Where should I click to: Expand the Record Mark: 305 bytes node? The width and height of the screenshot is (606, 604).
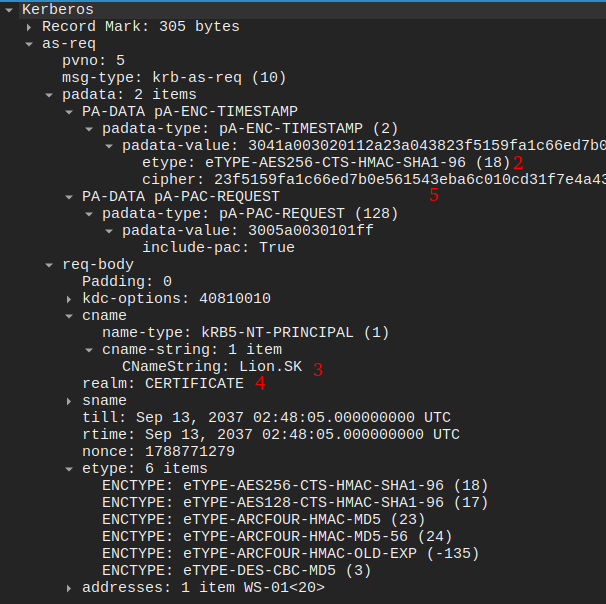(29, 26)
